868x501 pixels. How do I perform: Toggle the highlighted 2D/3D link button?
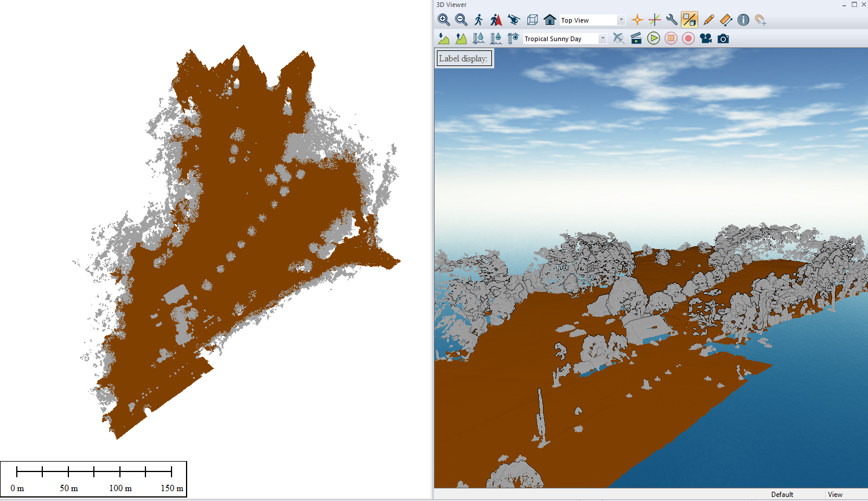pos(690,20)
